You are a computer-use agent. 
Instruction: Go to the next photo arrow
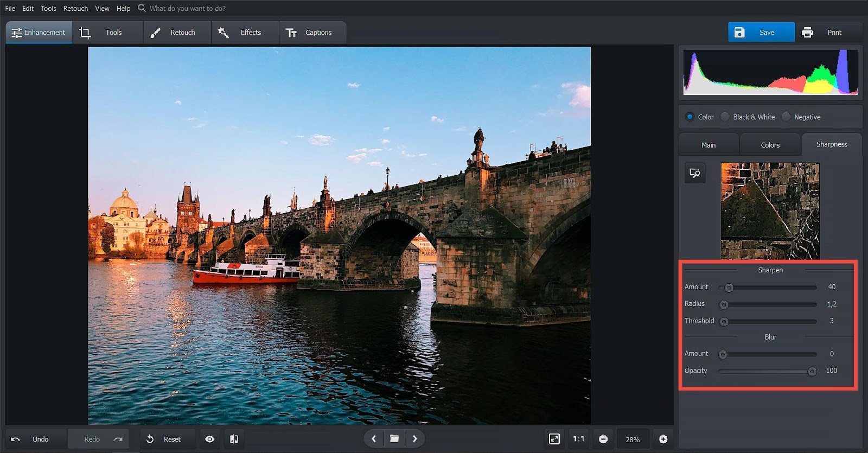pos(415,439)
